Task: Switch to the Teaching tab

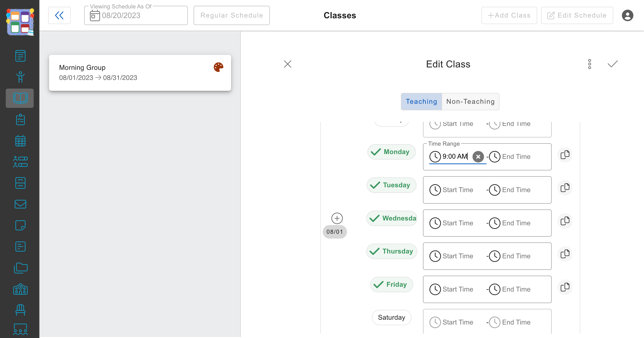Action: coord(421,102)
